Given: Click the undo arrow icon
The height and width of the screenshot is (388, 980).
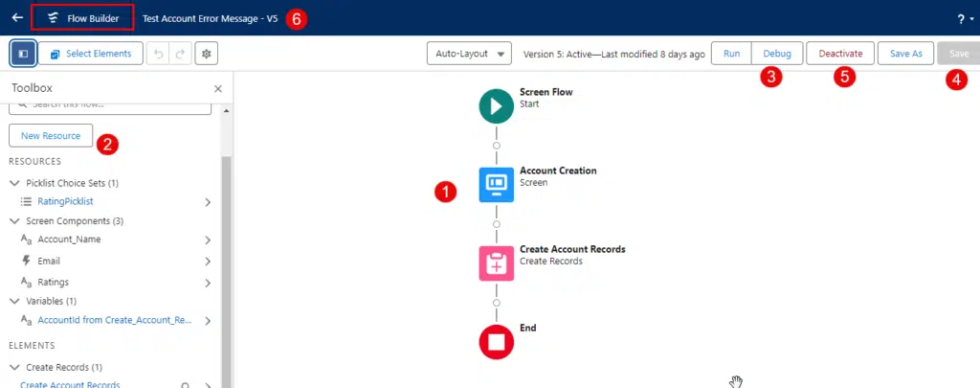Looking at the screenshot, I should (x=158, y=54).
